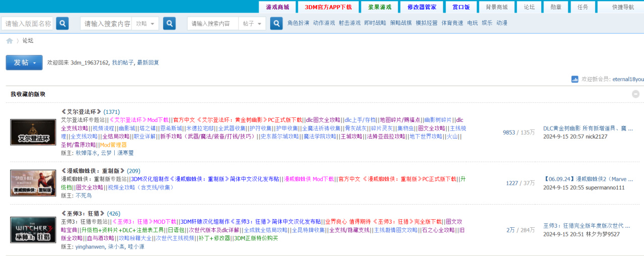Viewport: 644px width, 256px height.
Task: Open 《巫师3：狂猎》 board title
Action: click(x=83, y=213)
